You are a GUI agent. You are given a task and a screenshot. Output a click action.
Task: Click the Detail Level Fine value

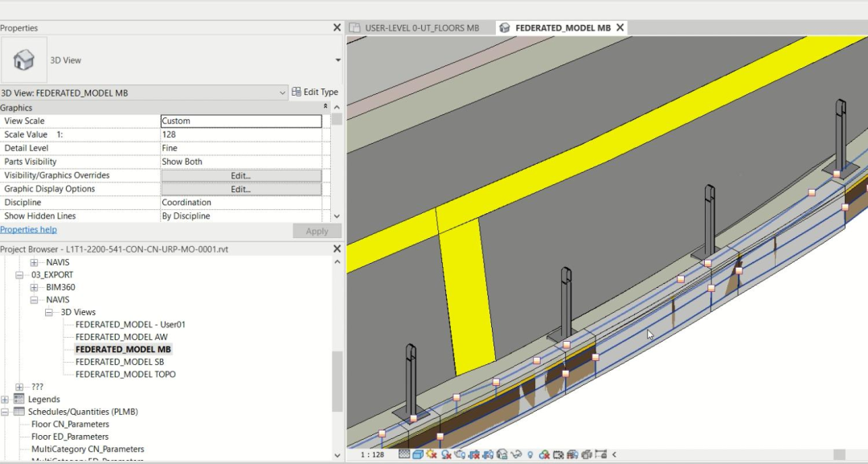241,148
